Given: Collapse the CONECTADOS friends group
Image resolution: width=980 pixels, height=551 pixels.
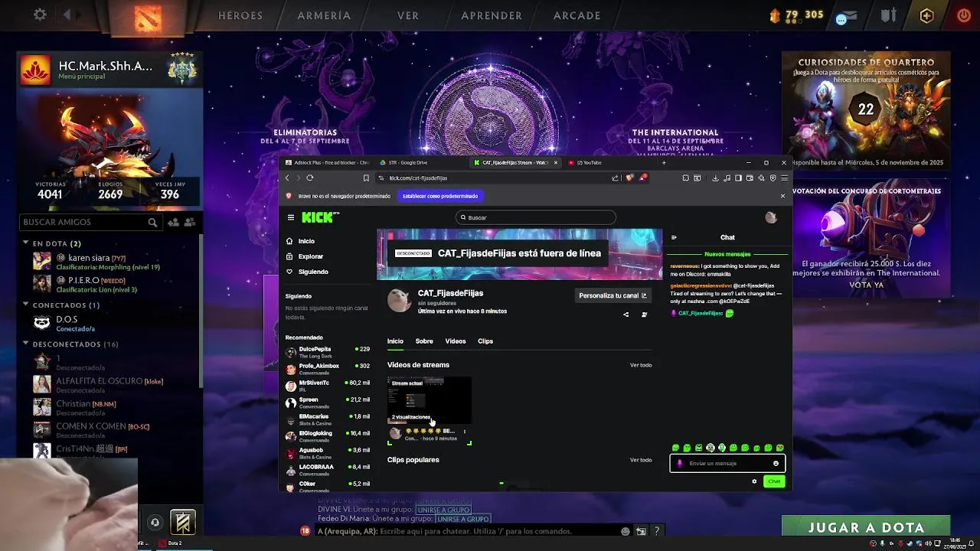Looking at the screenshot, I should pyautogui.click(x=26, y=305).
